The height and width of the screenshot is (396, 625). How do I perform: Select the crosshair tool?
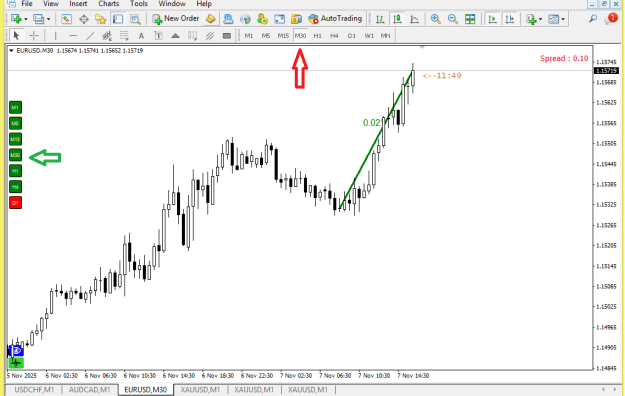[34, 36]
